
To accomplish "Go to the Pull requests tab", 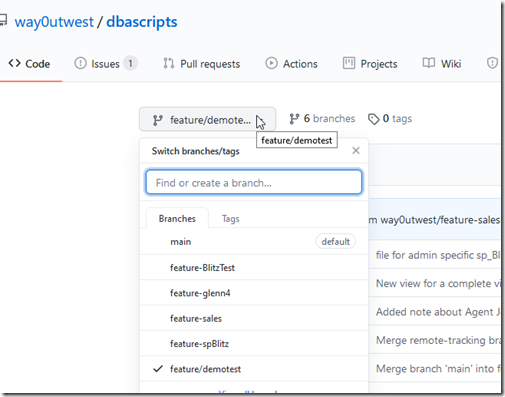I will pos(201,64).
